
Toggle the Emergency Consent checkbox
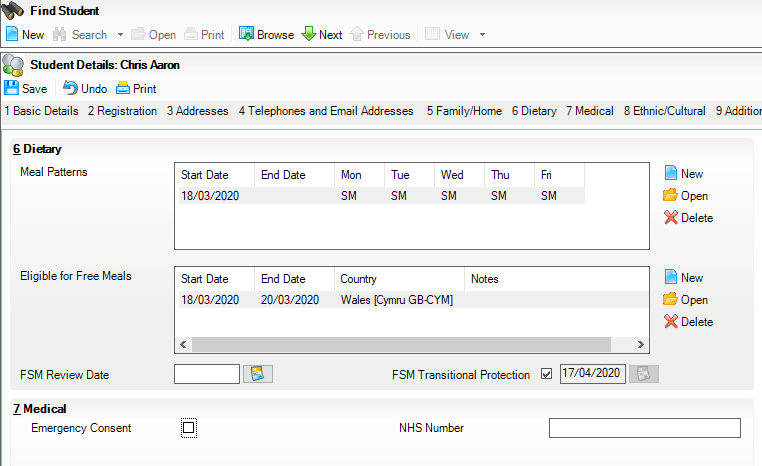pyautogui.click(x=189, y=428)
